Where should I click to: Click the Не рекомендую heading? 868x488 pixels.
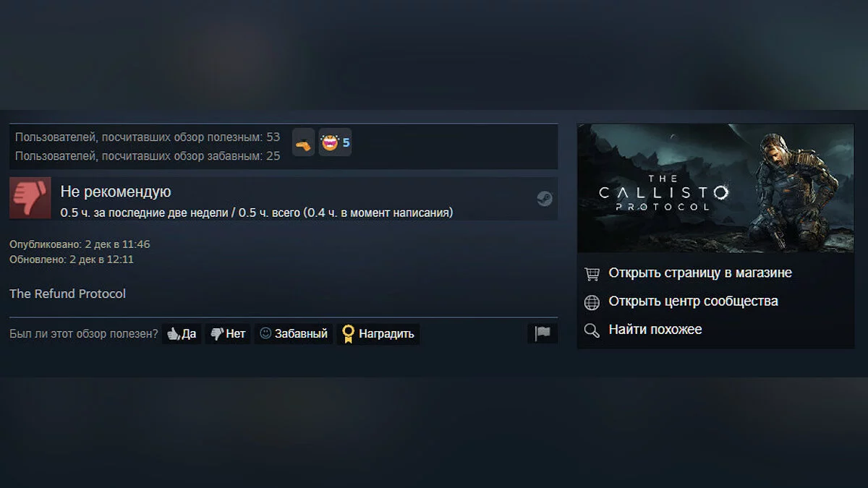point(116,192)
